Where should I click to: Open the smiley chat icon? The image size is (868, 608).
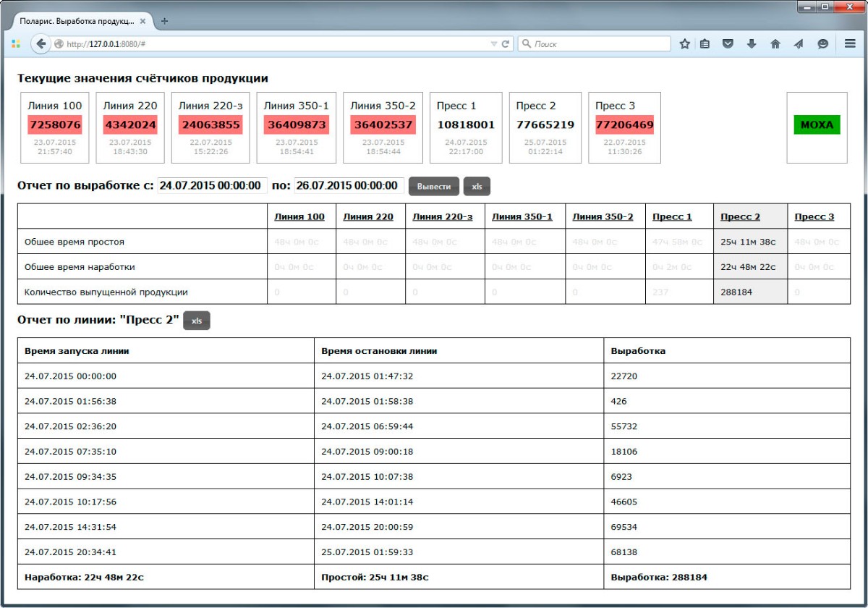tap(822, 44)
